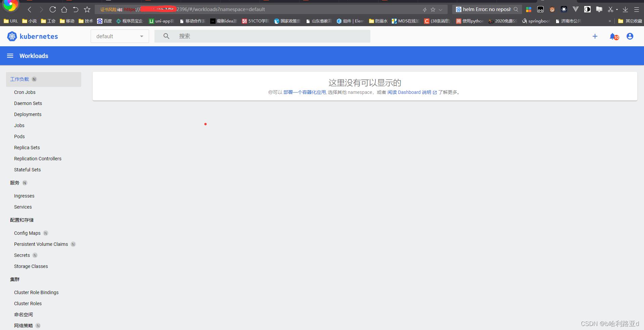Focus the 搜索 search input field
This screenshot has width=644, height=330.
coord(262,36)
